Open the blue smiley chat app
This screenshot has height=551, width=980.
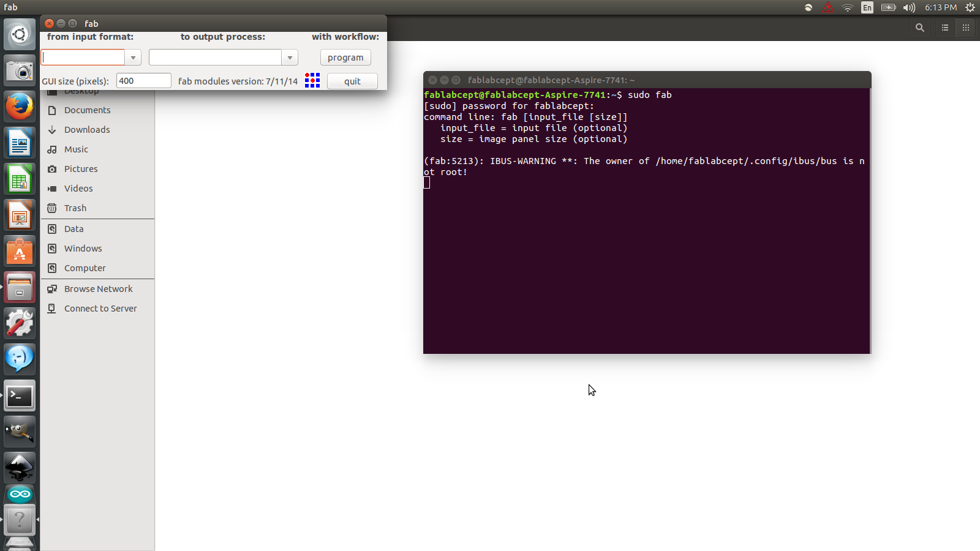point(20,359)
